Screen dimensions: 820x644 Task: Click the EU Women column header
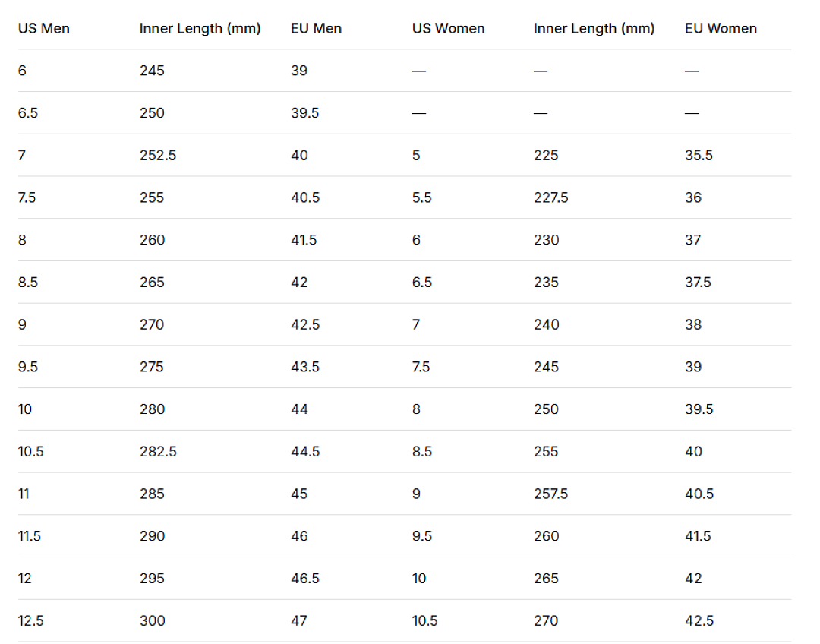(x=721, y=28)
